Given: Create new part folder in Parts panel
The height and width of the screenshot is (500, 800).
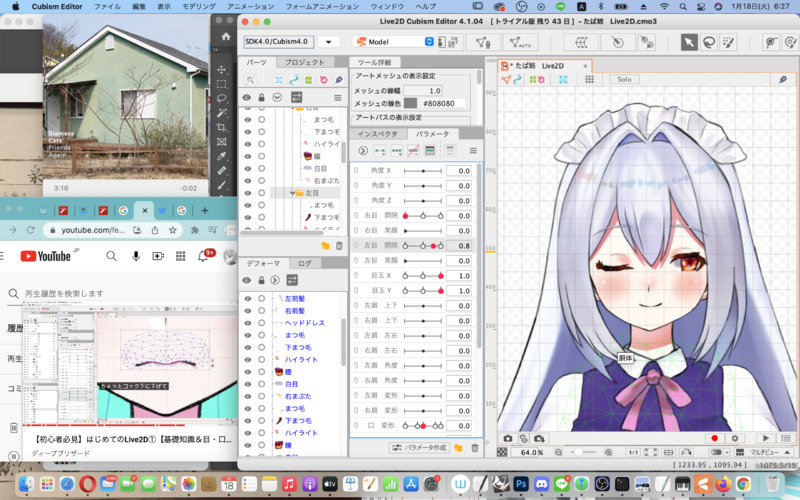Looking at the screenshot, I should [325, 246].
